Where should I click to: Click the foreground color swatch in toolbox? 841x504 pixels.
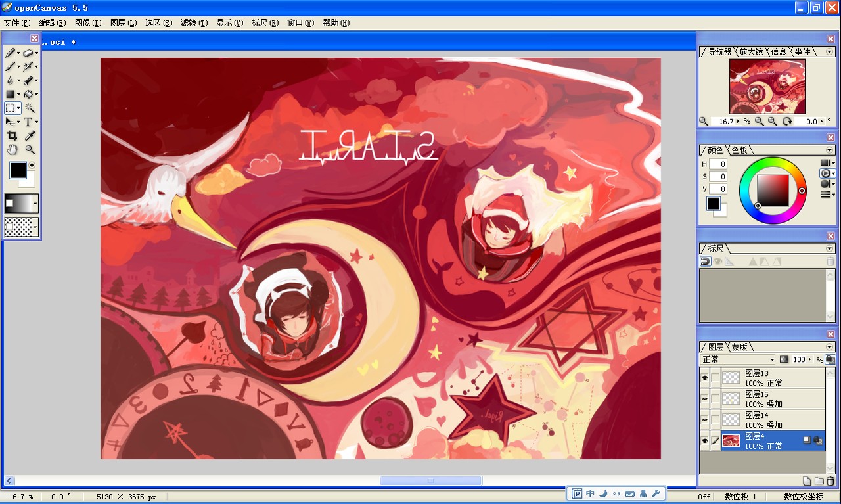coord(17,170)
